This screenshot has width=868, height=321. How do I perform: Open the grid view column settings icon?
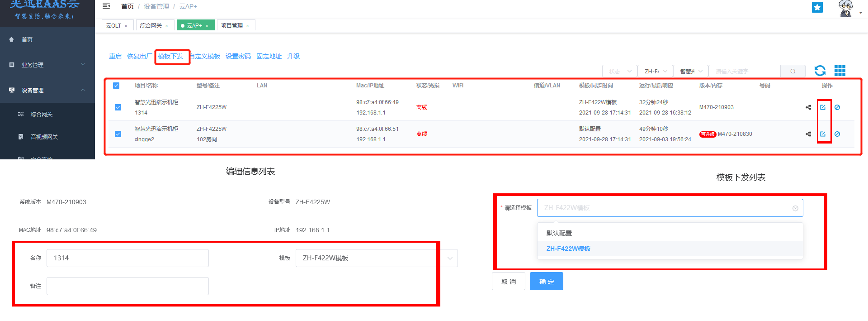point(840,71)
